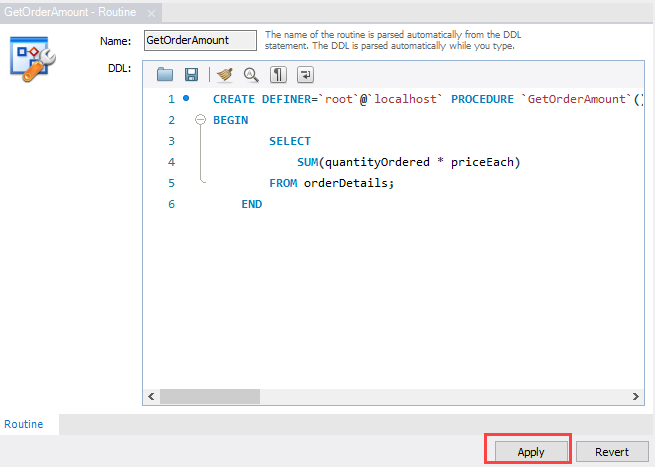The height and width of the screenshot is (467, 655).
Task: Click the horizontal scrollbar thumb
Action: coord(210,396)
